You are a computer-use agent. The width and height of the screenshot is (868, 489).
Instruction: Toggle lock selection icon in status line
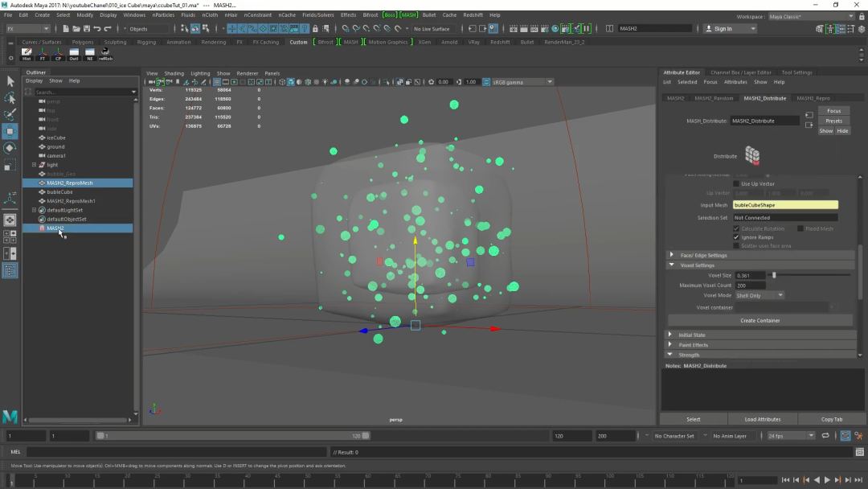coord(315,29)
